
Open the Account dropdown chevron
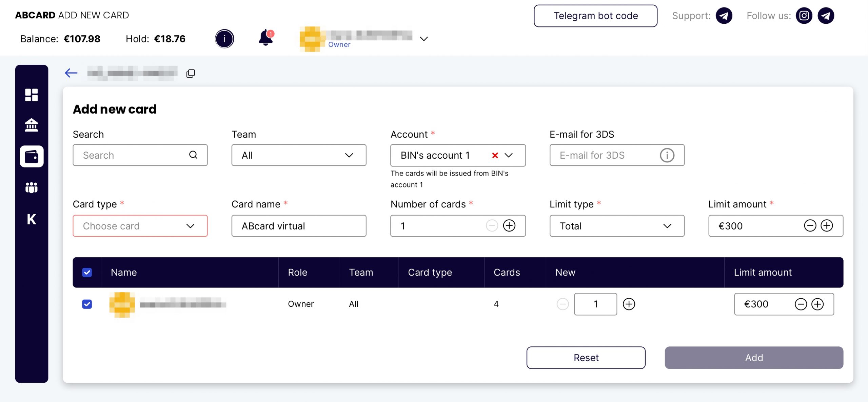pos(509,155)
